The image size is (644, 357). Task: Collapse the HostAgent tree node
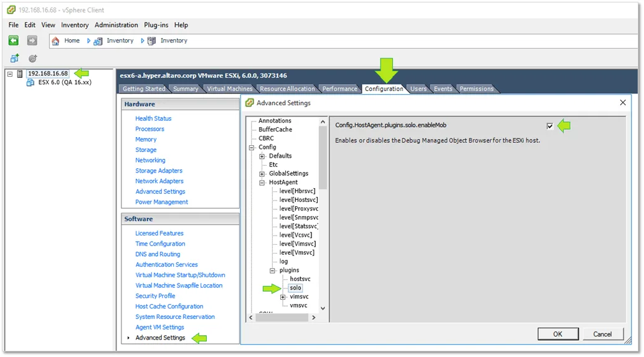(262, 183)
